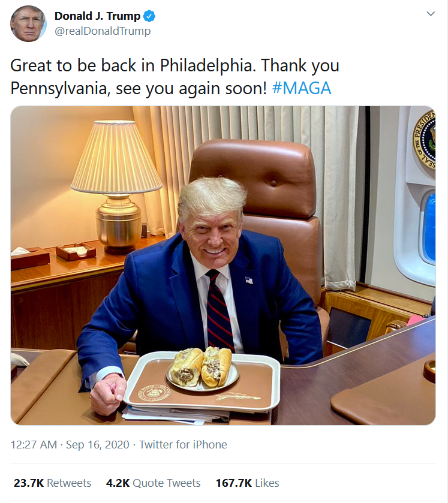Click the Twitter for iPhone source label
Image resolution: width=448 pixels, height=503 pixels.
click(183, 445)
